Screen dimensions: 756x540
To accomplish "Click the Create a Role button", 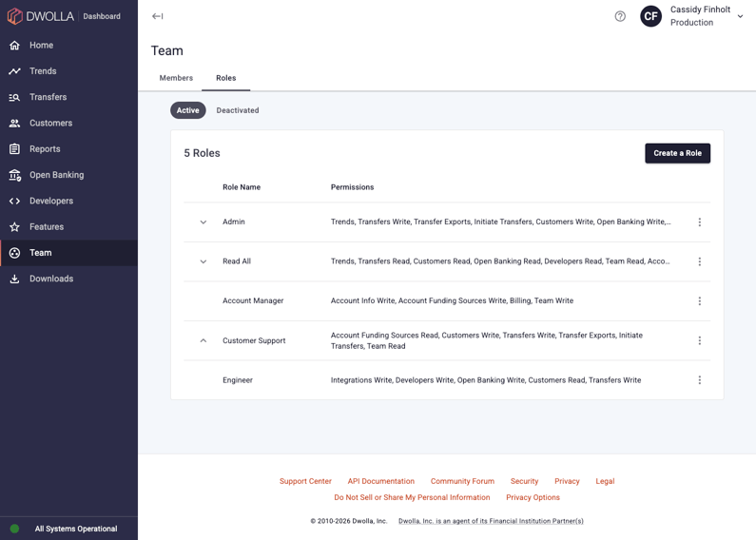I will [x=677, y=153].
